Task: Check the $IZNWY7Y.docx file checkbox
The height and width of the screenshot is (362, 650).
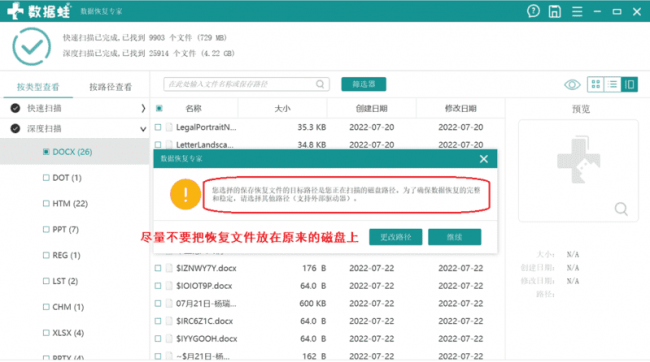Action: (x=158, y=268)
